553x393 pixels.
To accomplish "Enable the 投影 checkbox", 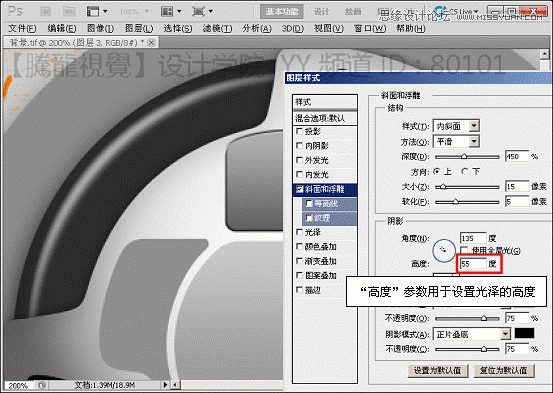I will point(299,131).
